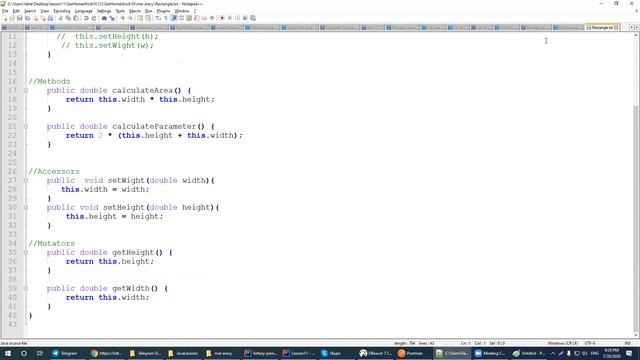The image size is (640, 360).
Task: Switch to DBeaver in the taskbar
Action: (375, 353)
